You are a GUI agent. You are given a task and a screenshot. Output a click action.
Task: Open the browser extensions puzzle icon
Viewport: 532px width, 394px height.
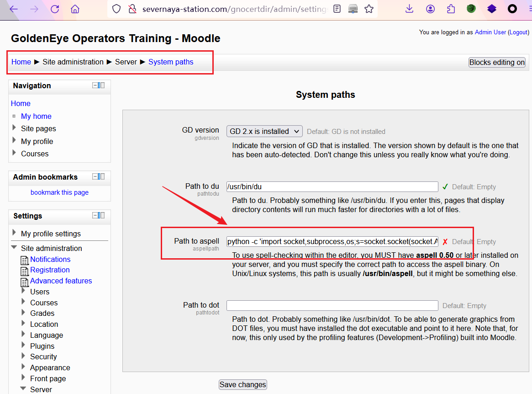pyautogui.click(x=451, y=9)
